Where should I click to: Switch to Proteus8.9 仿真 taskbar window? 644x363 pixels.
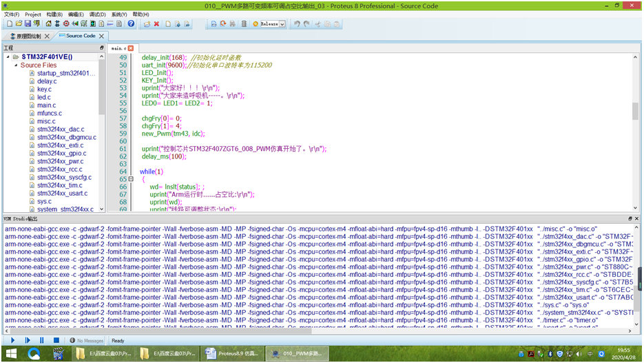(232, 353)
